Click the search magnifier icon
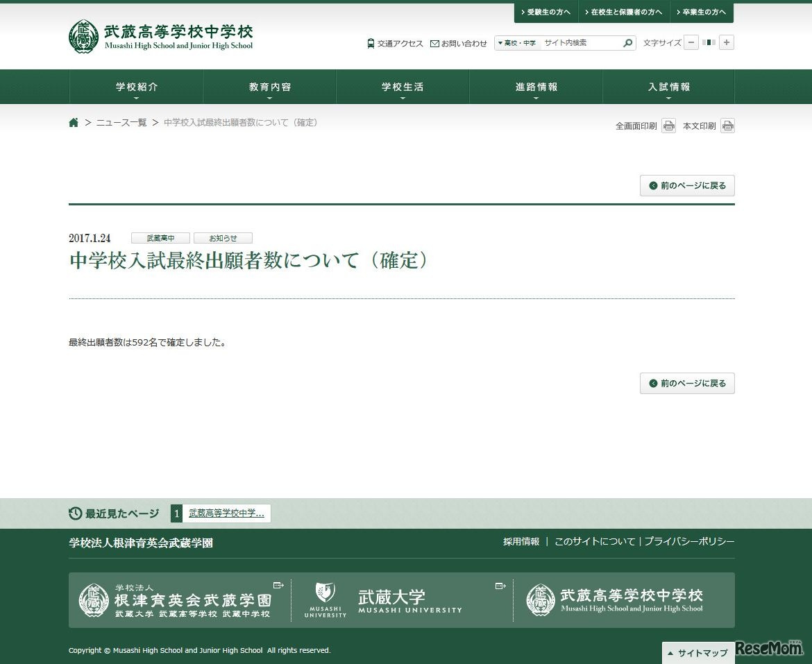 [627, 43]
